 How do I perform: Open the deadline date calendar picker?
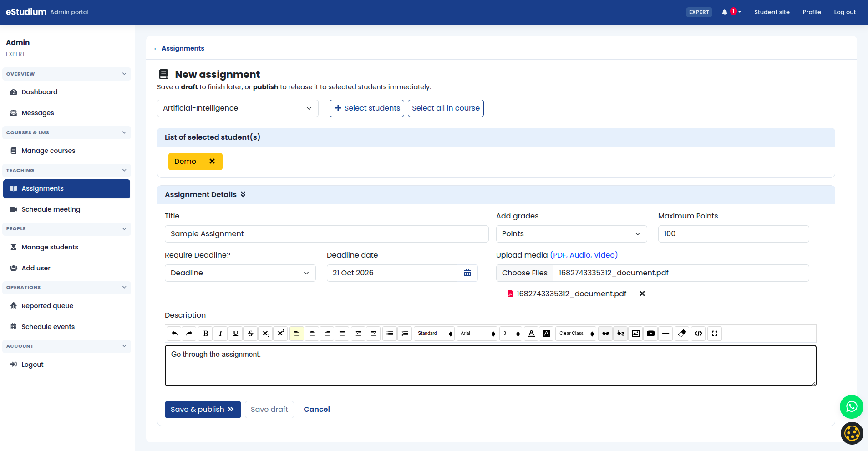(467, 273)
